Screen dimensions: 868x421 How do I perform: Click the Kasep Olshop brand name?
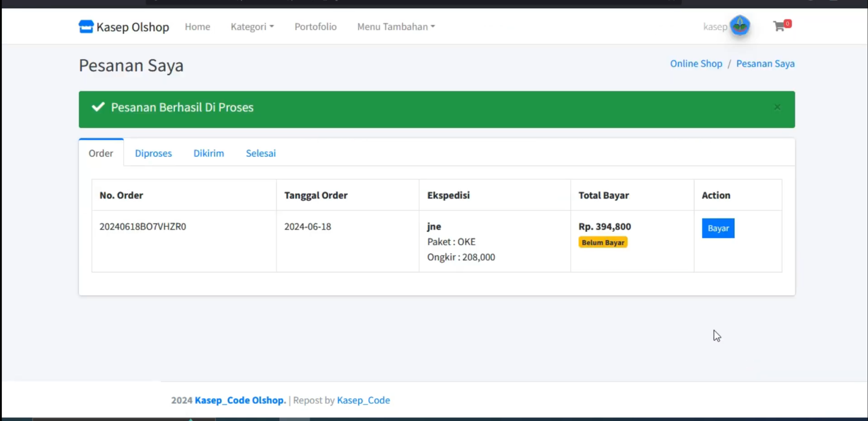tap(133, 27)
